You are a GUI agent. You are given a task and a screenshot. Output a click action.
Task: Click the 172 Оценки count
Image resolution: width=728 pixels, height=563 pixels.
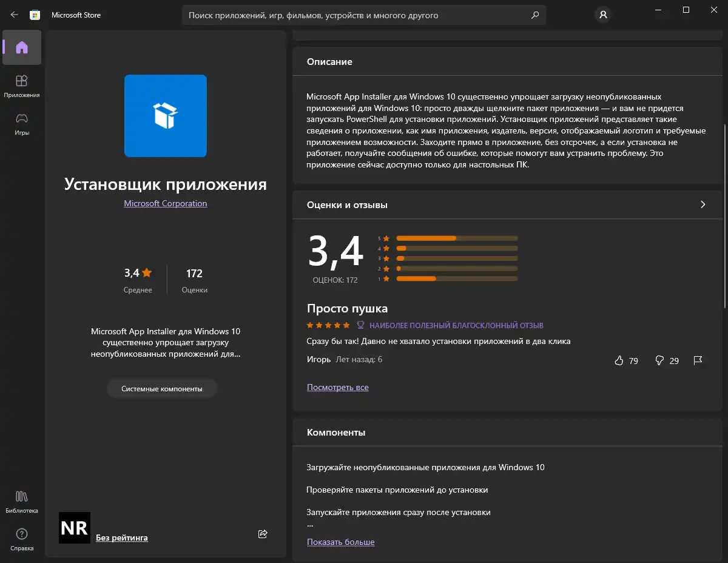(195, 273)
